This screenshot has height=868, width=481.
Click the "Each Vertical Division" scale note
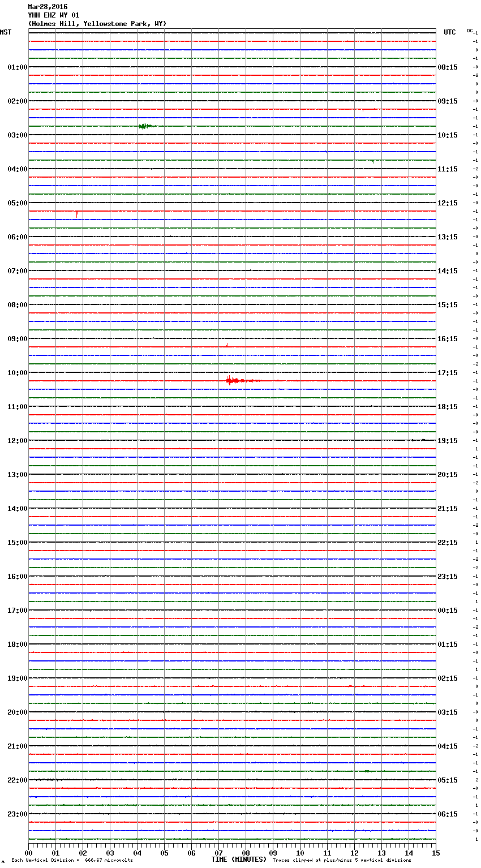click(72, 860)
